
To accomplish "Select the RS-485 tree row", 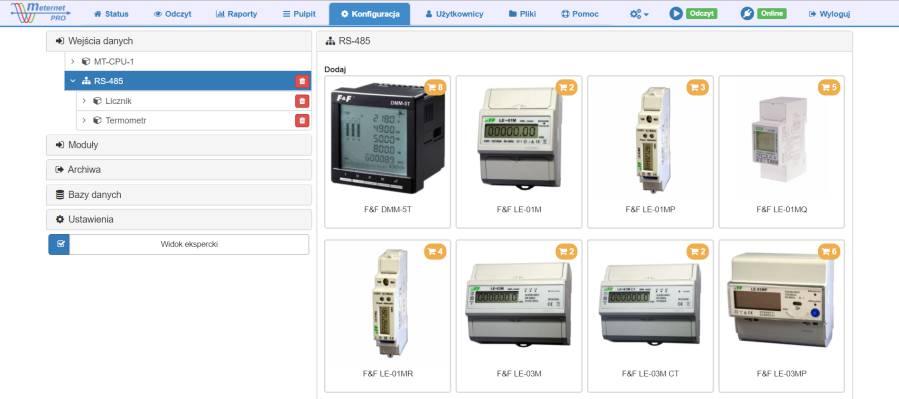I will [188, 81].
